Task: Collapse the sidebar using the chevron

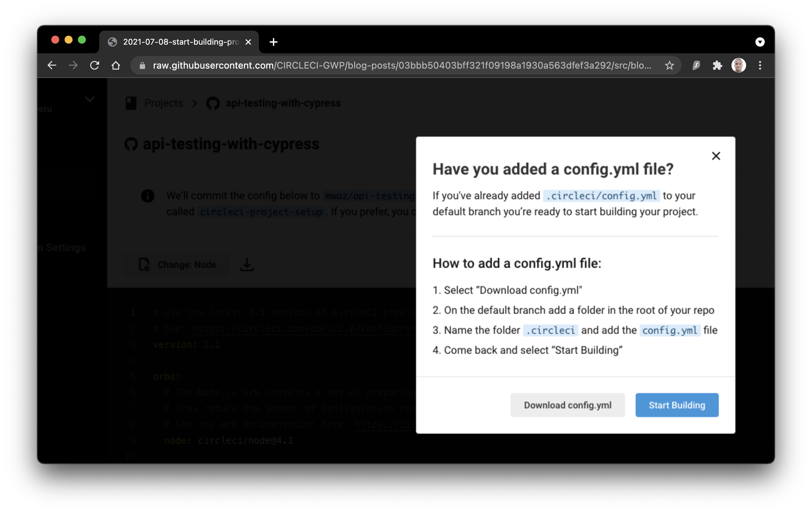Action: click(90, 99)
